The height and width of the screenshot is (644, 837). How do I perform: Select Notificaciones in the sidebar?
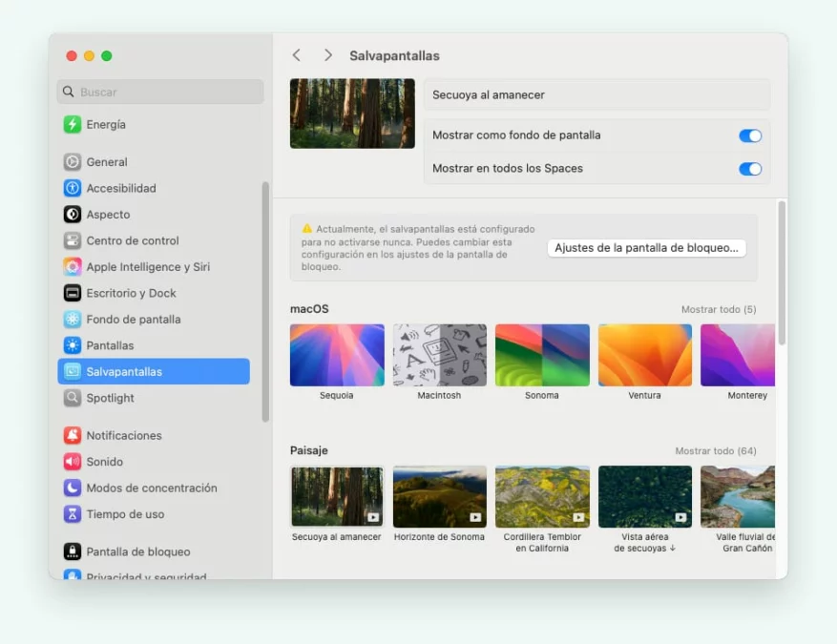[124, 435]
